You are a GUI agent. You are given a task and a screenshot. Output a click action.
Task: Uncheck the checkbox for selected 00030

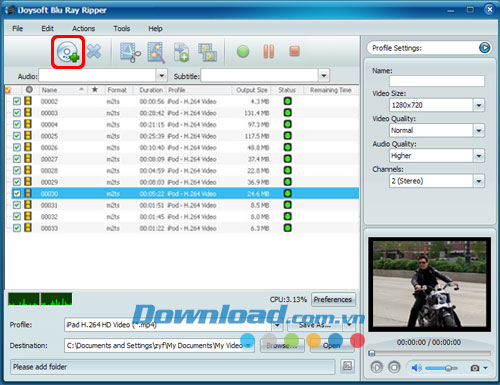(17, 193)
